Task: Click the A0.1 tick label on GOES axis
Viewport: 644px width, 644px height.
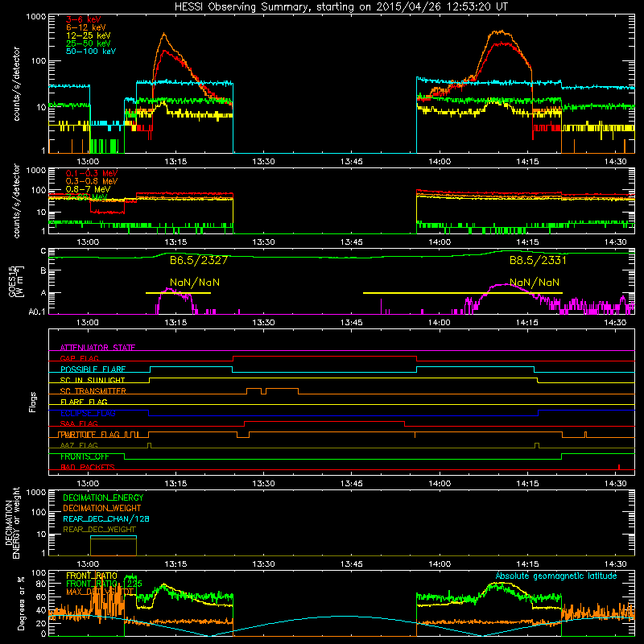Action: (36, 312)
